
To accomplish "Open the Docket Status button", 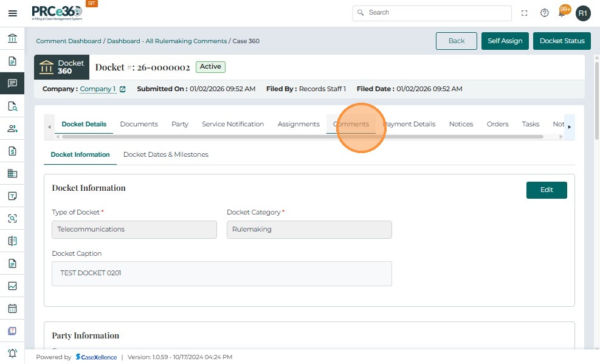I will [562, 41].
